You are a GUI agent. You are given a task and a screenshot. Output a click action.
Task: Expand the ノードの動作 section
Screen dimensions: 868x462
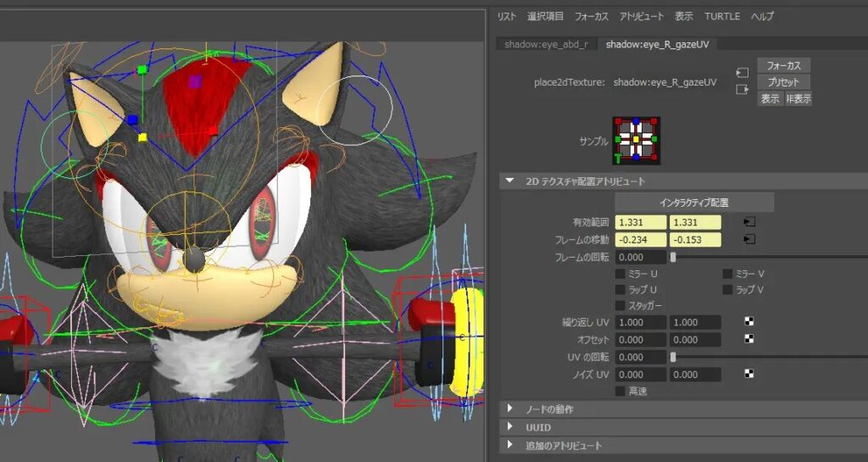tap(509, 409)
